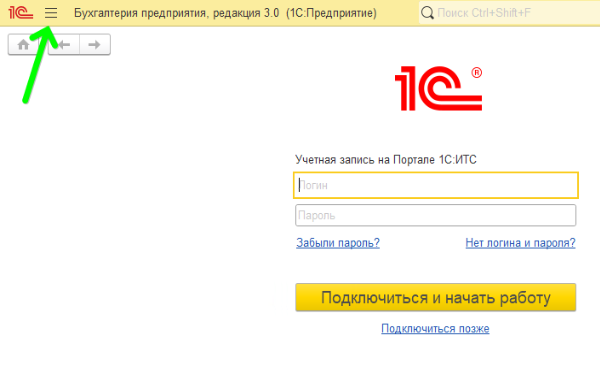This screenshot has width=601, height=378.
Task: Click the search magnifier icon
Action: (427, 13)
